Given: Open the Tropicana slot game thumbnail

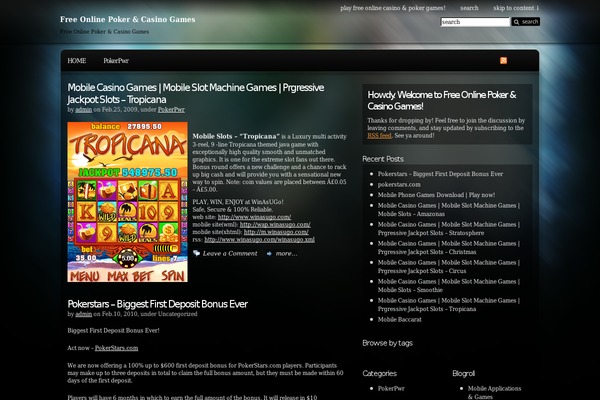Looking at the screenshot, I should tap(127, 202).
